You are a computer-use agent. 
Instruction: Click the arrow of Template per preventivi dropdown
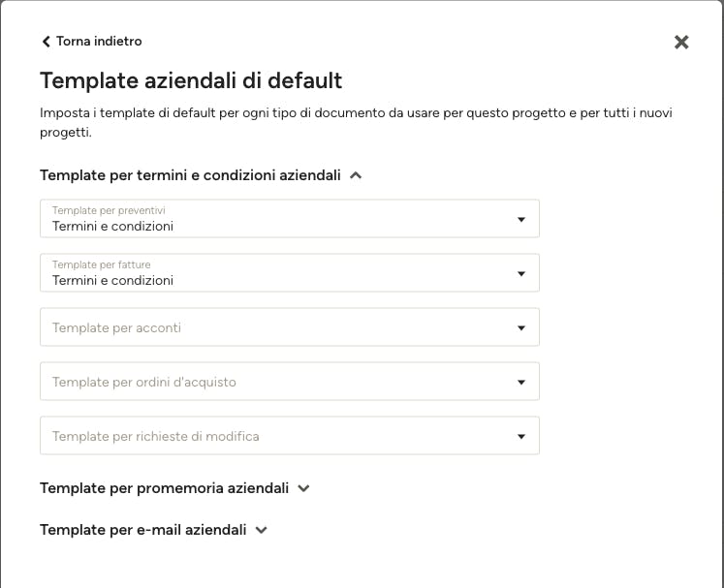[521, 219]
